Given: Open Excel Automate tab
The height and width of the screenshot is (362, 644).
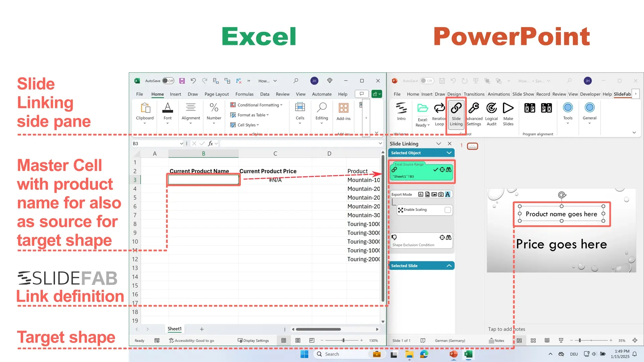Looking at the screenshot, I should [x=322, y=94].
